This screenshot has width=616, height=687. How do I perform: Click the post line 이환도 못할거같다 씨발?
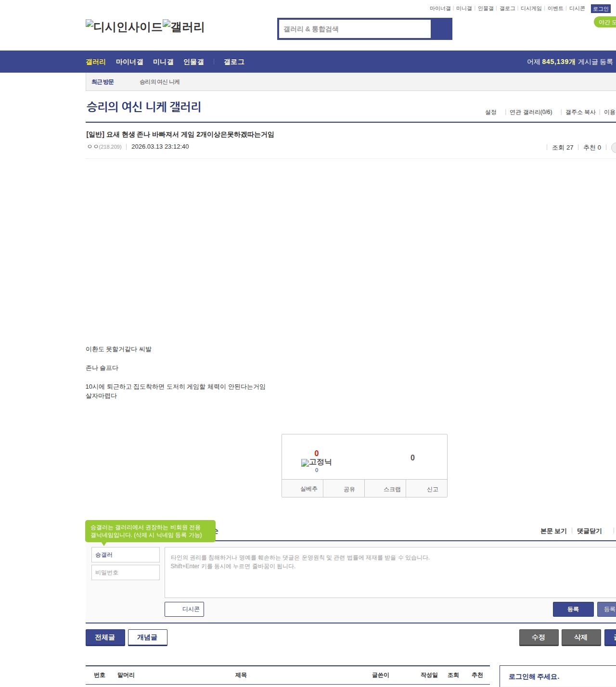point(118,349)
